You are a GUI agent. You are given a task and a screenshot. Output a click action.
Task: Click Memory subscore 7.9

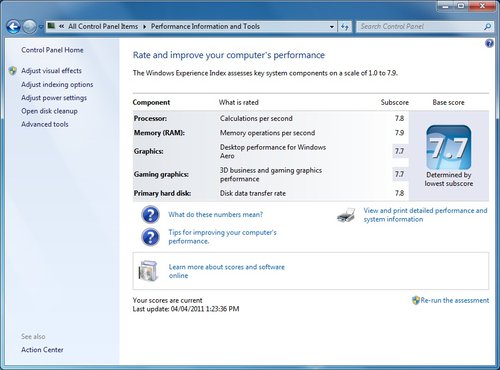tap(399, 133)
